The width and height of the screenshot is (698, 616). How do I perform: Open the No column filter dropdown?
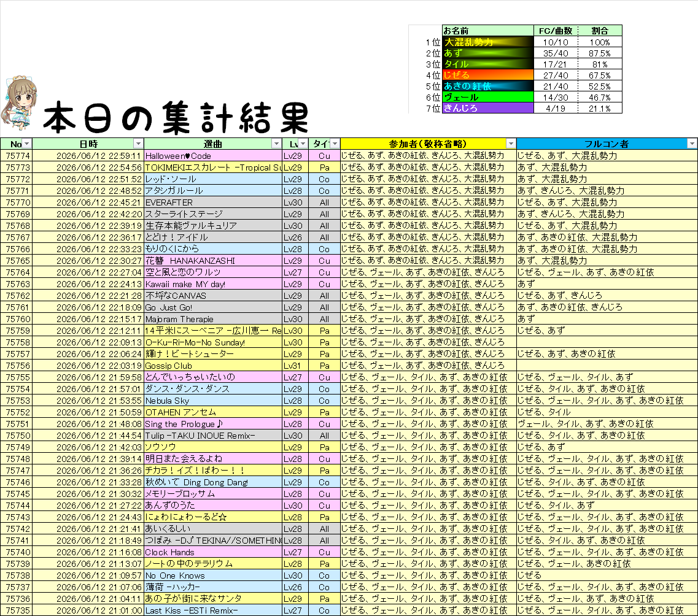pyautogui.click(x=27, y=144)
